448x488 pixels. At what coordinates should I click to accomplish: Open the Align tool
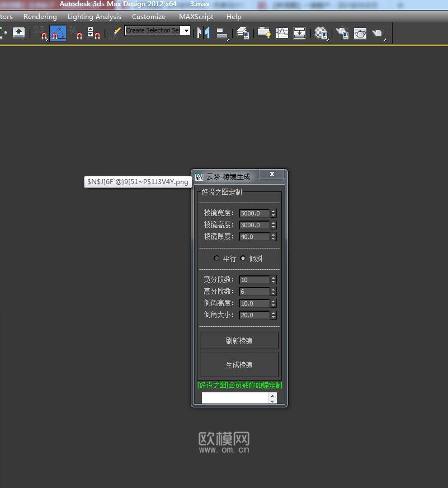pyautogui.click(x=222, y=33)
